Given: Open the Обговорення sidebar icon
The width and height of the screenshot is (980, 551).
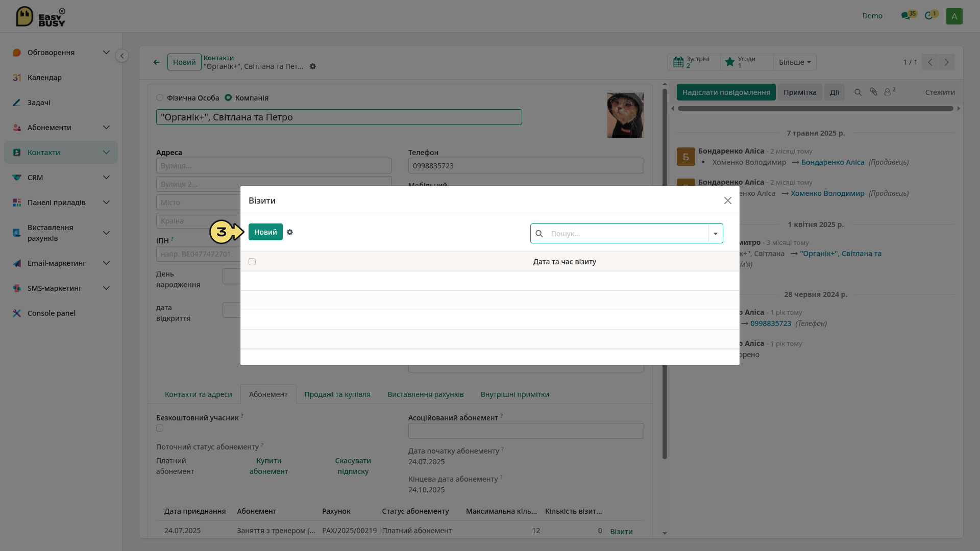Looking at the screenshot, I should coord(17,53).
